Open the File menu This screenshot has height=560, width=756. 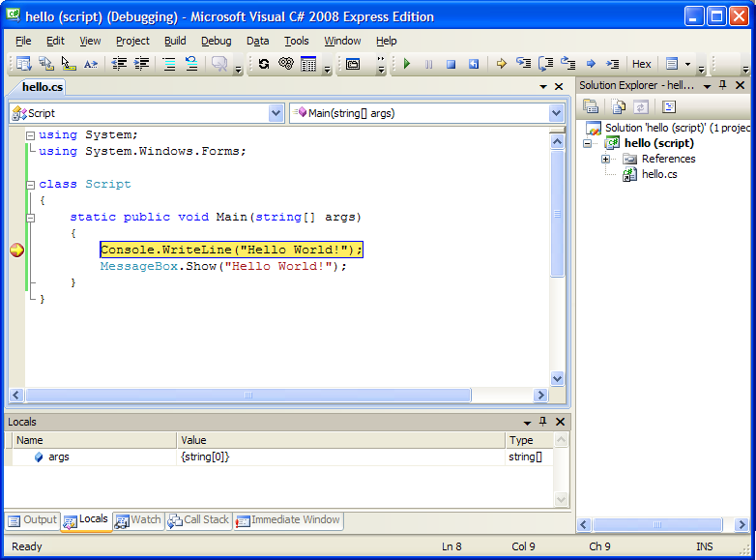[x=23, y=41]
